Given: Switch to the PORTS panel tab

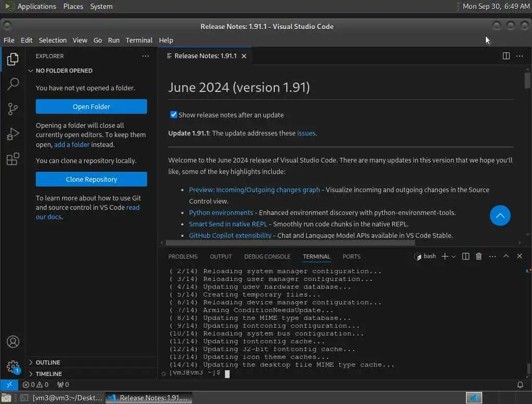Looking at the screenshot, I should tap(351, 257).
